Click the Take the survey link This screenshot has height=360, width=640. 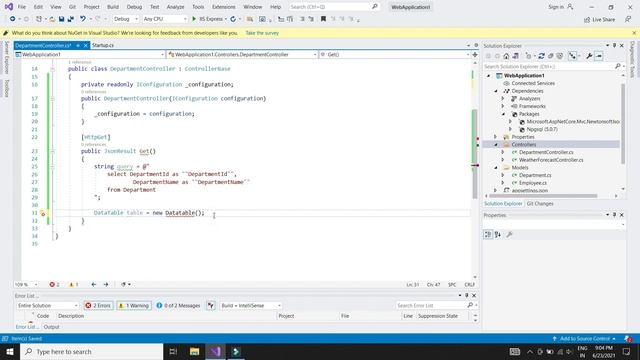(262, 33)
